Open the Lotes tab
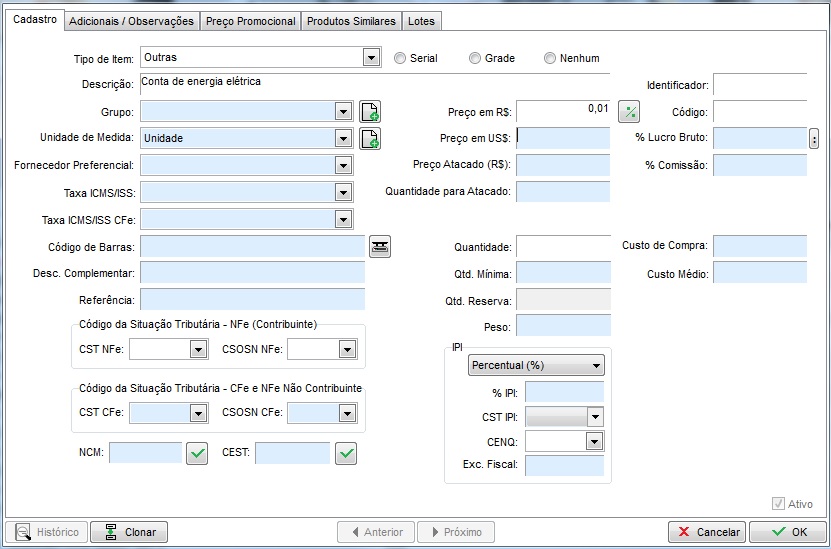The image size is (831, 549). (421, 21)
